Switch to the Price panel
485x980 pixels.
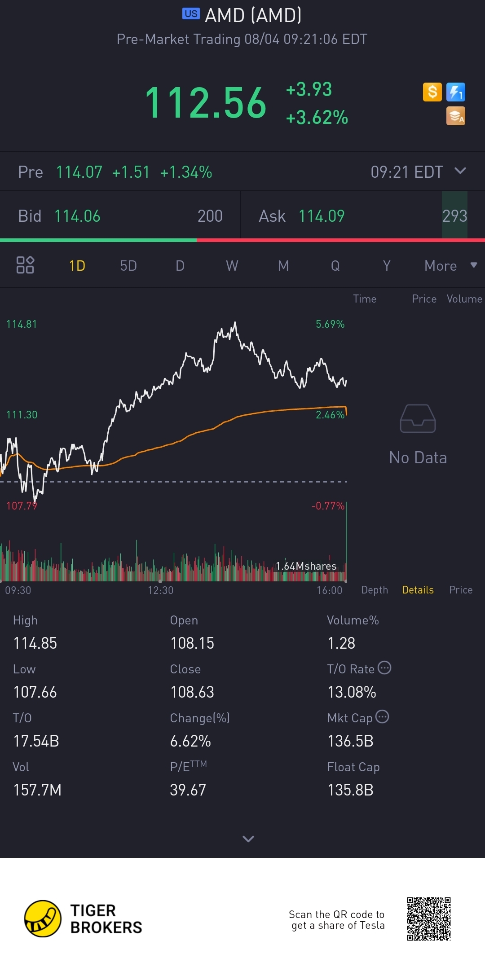tap(461, 590)
